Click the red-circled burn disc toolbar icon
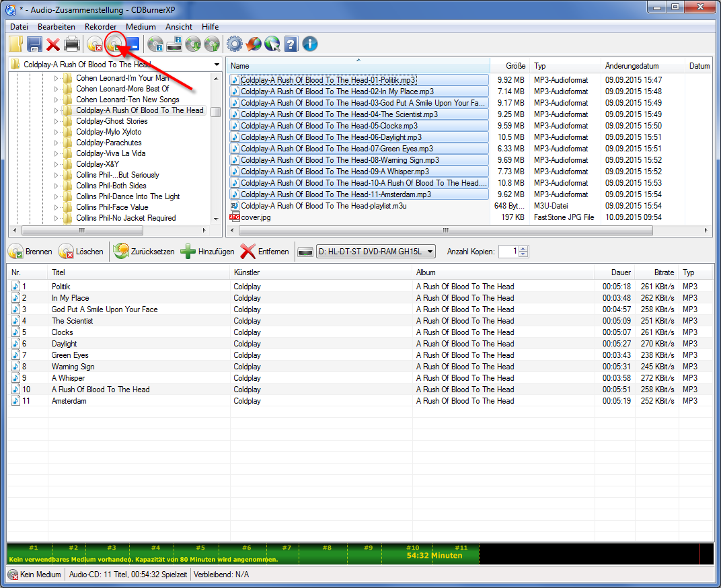Viewport: 721px width, 588px height. (115, 44)
